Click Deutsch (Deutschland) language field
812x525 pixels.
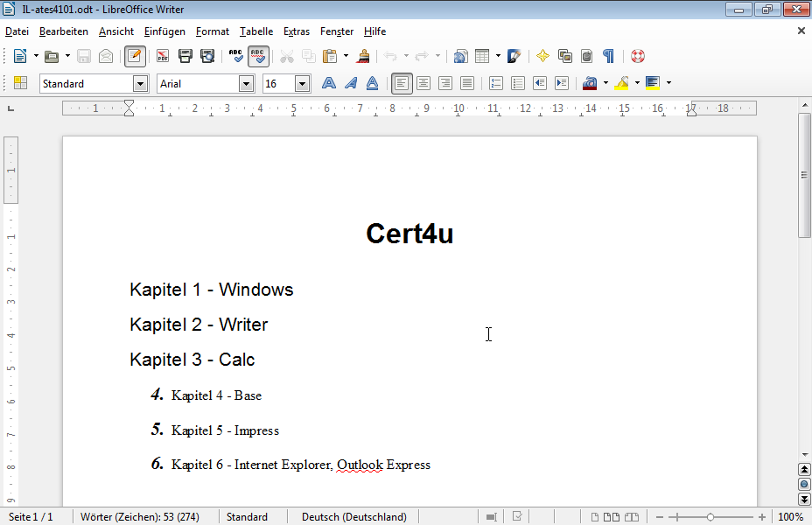(x=354, y=517)
